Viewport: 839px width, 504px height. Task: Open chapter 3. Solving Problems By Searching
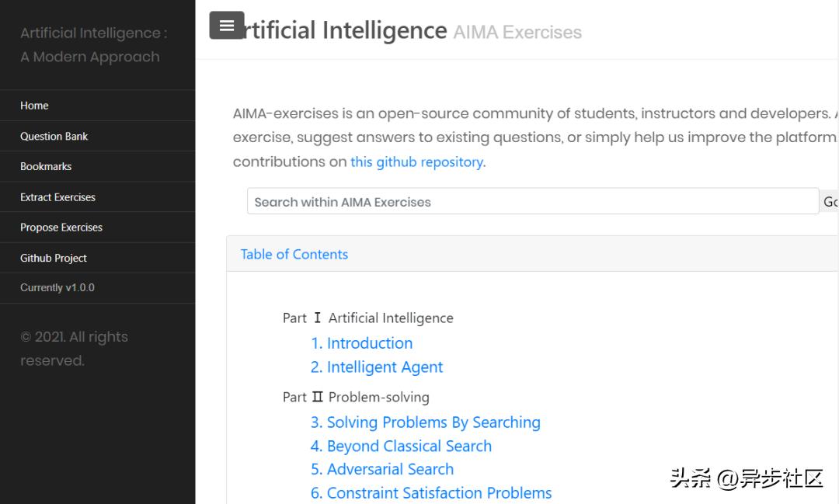(x=425, y=422)
